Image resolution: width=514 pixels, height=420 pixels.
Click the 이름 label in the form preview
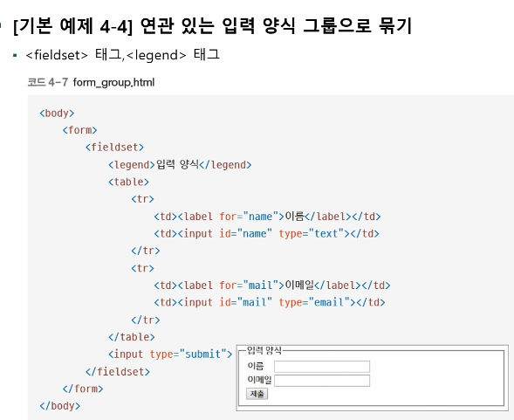point(256,366)
